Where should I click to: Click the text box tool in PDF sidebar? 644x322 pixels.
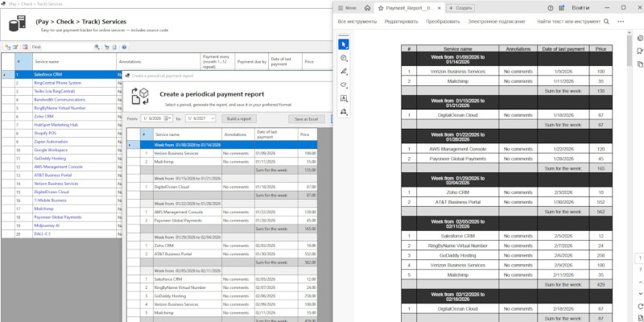coord(344,98)
